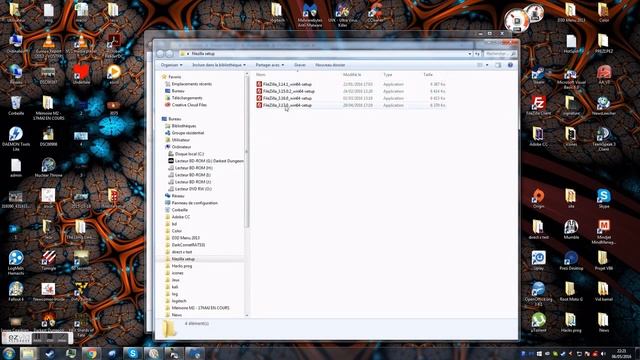Expand the address bar history dropdown

click(470, 53)
